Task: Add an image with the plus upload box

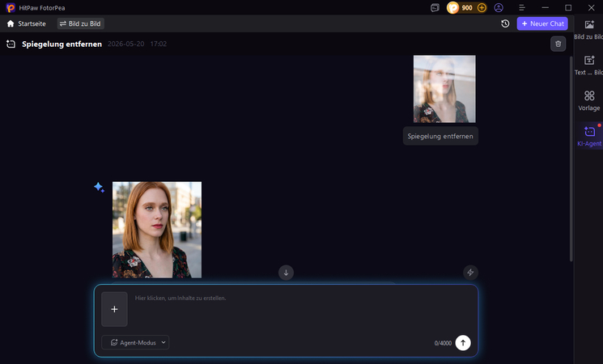Action: pyautogui.click(x=114, y=309)
